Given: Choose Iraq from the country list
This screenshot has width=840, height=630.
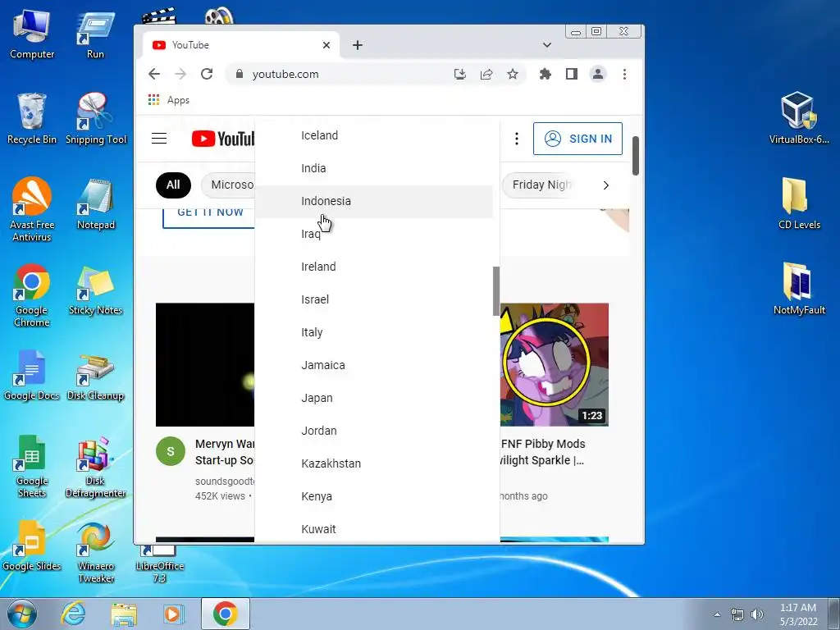Looking at the screenshot, I should coord(374,234).
